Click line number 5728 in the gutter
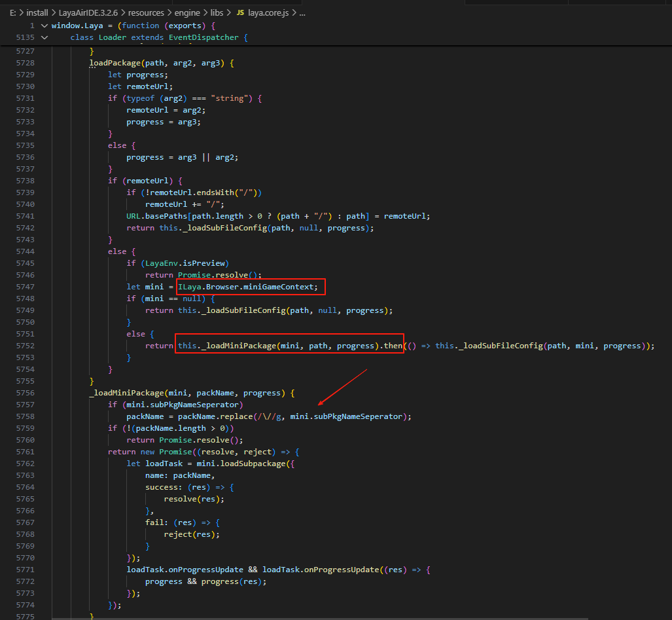The height and width of the screenshot is (620, 672). [x=26, y=63]
